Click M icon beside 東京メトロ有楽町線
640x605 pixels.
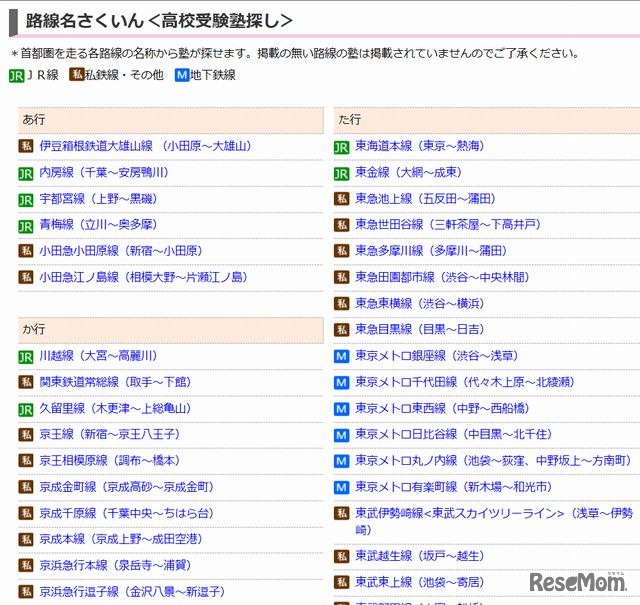342,487
